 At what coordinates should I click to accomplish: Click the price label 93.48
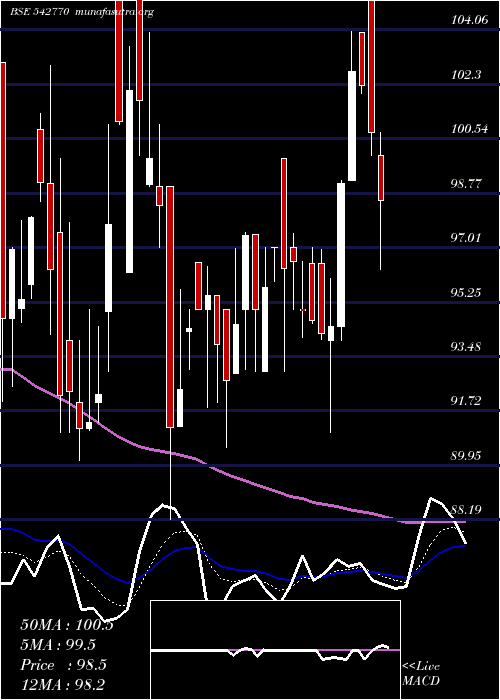[x=466, y=346]
